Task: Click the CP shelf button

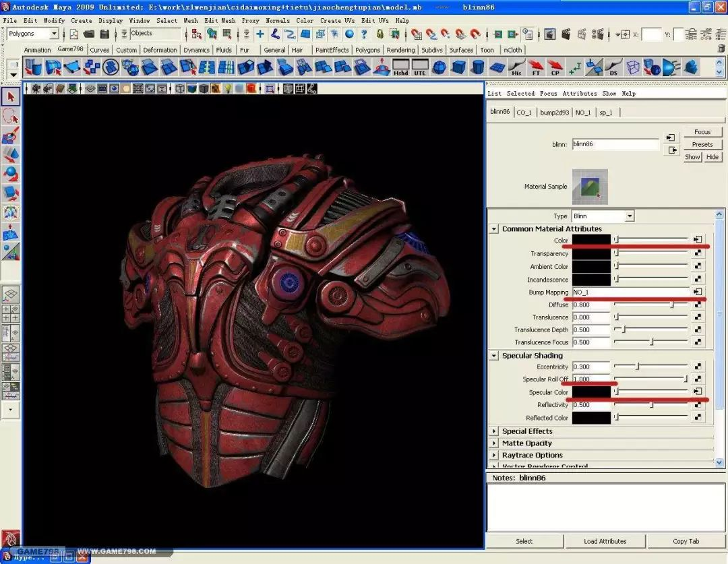Action: 555,67
